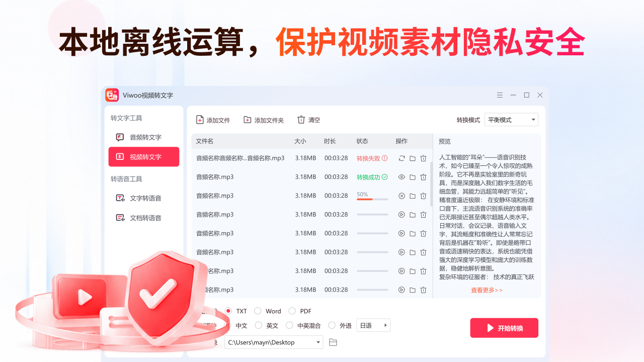Expand the 日语 language dropdown
This screenshot has width=644, height=362.
click(373, 325)
